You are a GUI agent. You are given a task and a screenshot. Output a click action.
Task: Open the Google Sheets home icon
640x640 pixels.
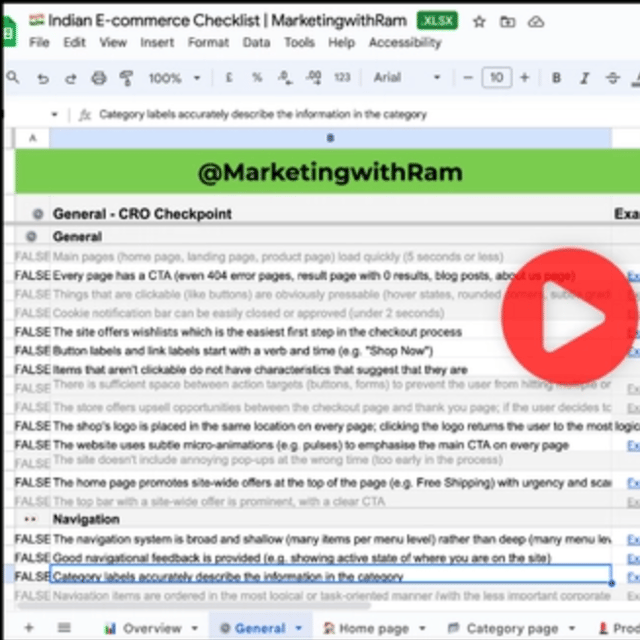(x=9, y=32)
